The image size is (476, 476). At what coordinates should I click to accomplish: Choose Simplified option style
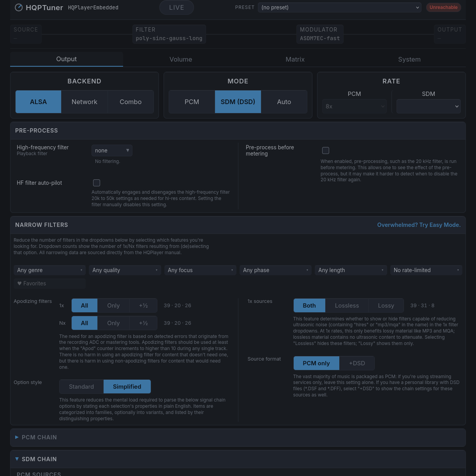127,387
